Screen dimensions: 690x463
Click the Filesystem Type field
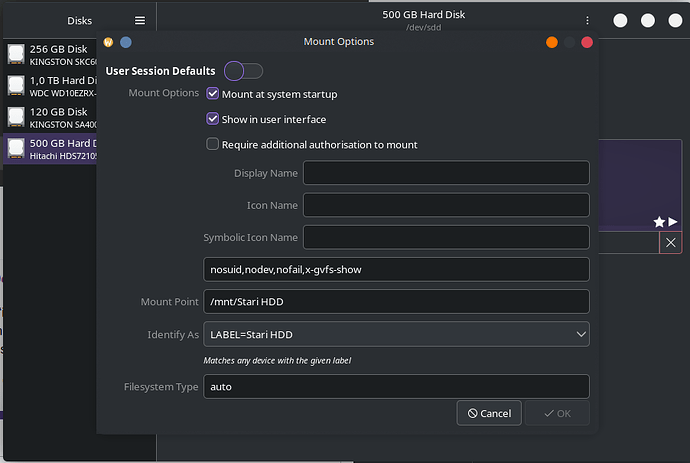point(396,386)
